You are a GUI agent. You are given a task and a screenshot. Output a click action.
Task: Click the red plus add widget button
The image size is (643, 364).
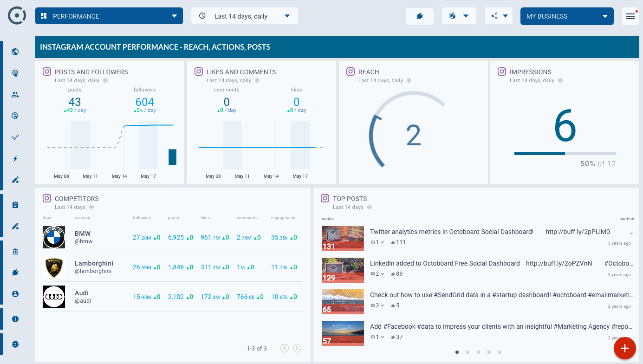tap(625, 348)
